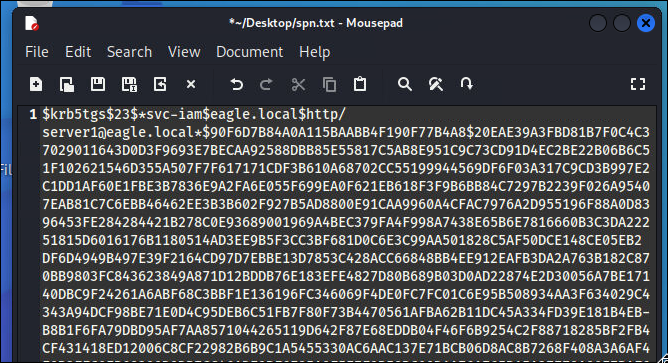Screen dimensions: 668x363
Task: Click the Go To line icon
Action: 466,84
